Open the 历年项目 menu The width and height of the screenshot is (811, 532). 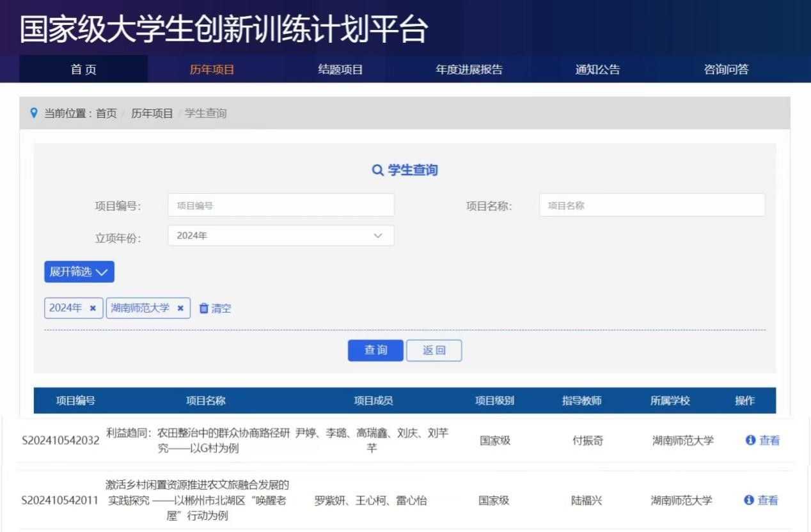(212, 70)
